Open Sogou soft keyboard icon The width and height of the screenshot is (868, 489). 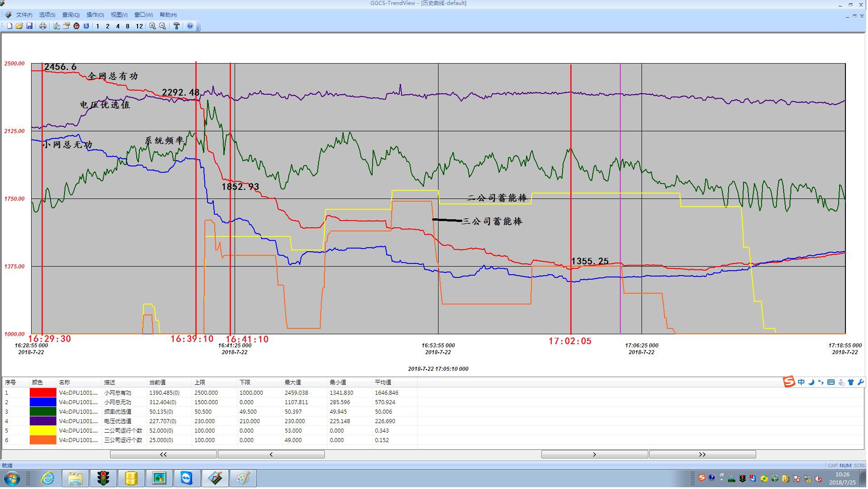(831, 383)
